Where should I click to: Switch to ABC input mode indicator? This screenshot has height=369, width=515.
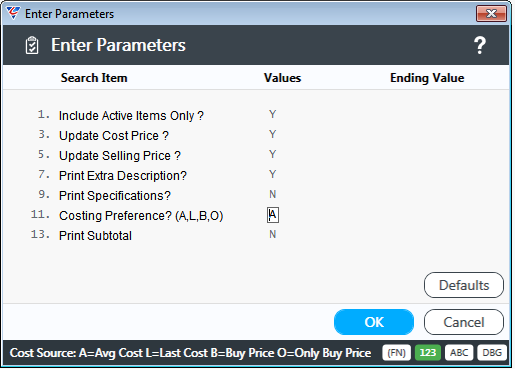459,353
